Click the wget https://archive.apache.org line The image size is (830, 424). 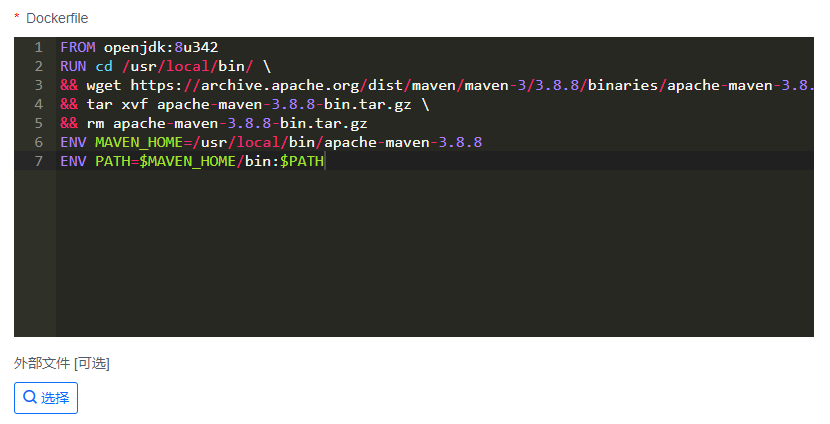437,85
